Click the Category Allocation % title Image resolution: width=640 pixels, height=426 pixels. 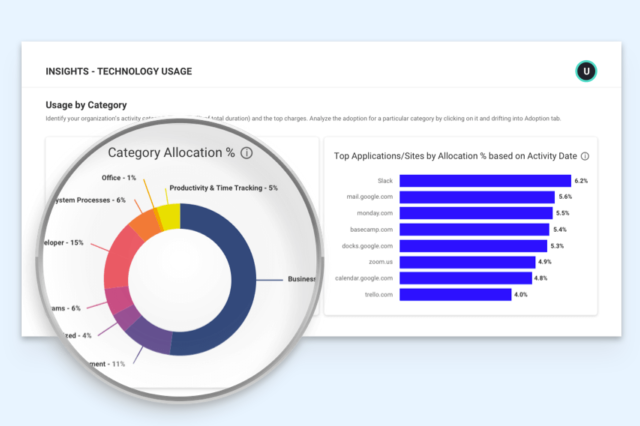click(171, 153)
